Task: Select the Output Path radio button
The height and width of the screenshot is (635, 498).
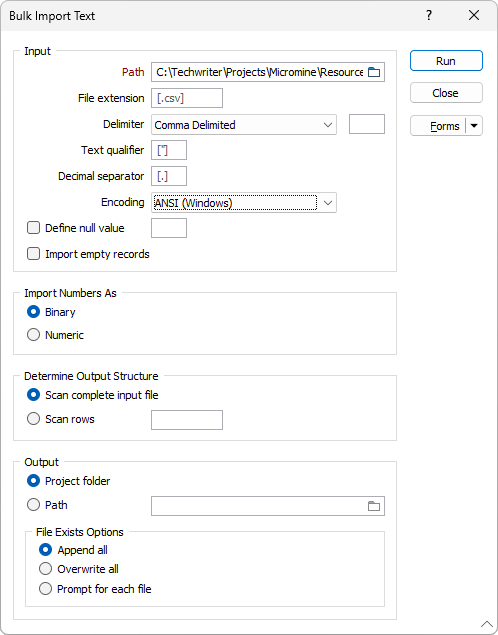Action: point(33,505)
